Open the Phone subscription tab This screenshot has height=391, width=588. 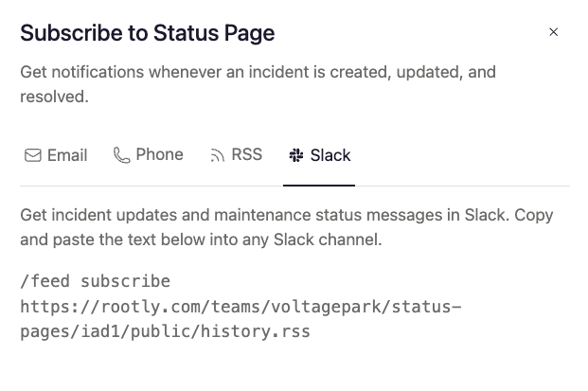[x=159, y=154]
